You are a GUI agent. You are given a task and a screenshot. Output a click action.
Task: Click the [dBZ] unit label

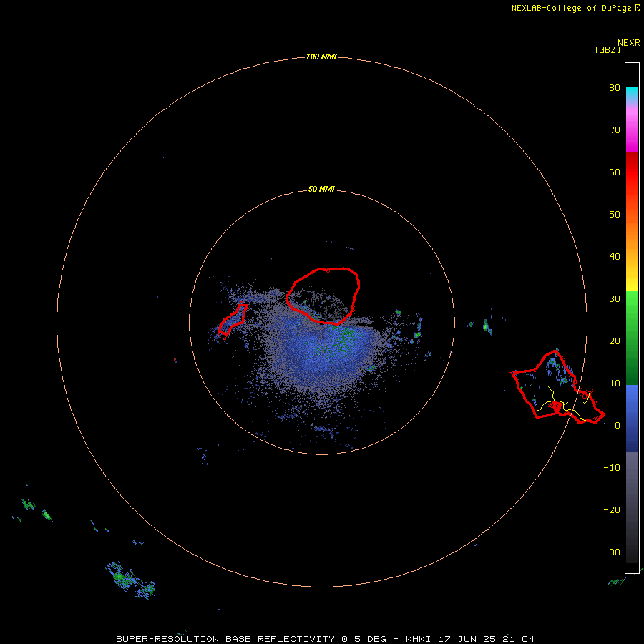pyautogui.click(x=608, y=50)
